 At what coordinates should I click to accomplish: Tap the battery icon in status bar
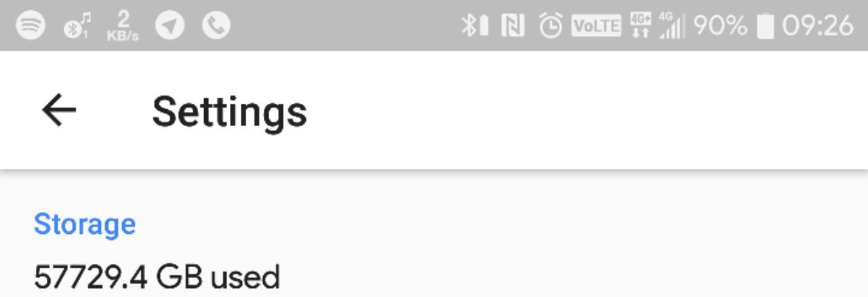pos(765,26)
